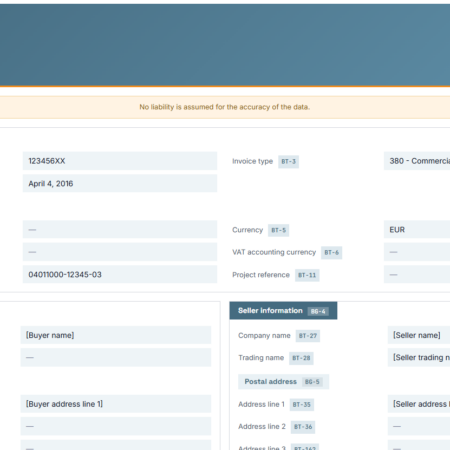The image size is (450, 450).
Task: Click the BG-5 postal address badge
Action: point(312,382)
